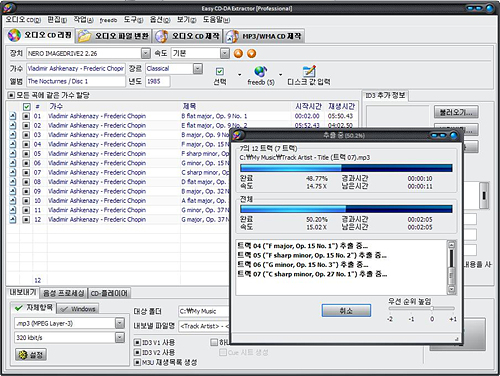Viewport: 500px width, 376px height.
Task: Open the 옵션 menu
Action: pyautogui.click(x=160, y=20)
